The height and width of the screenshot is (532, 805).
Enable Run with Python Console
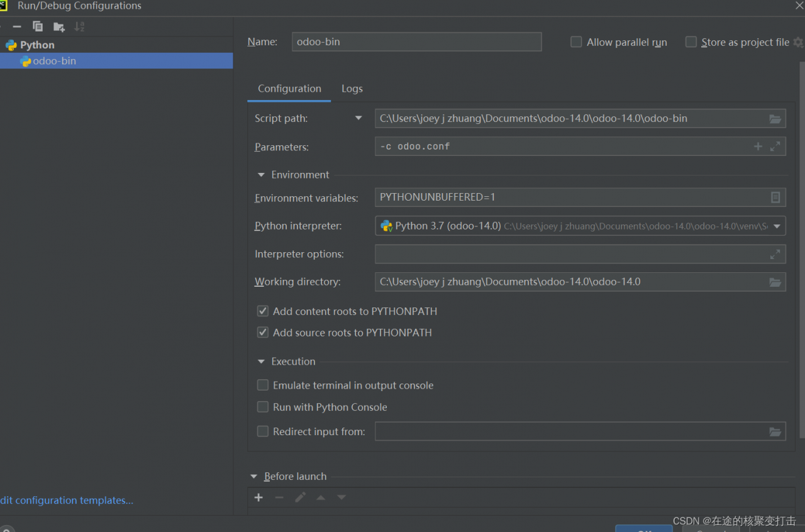pyautogui.click(x=263, y=407)
